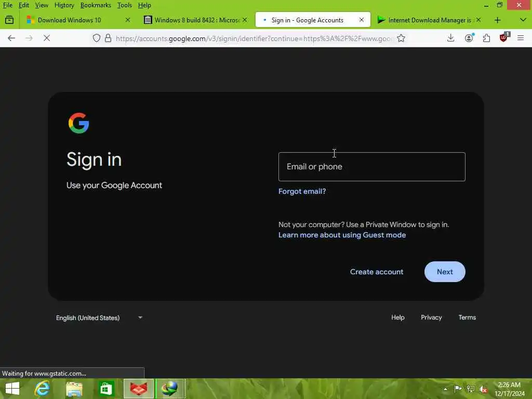
Task: Open the Help menu
Action: click(144, 5)
